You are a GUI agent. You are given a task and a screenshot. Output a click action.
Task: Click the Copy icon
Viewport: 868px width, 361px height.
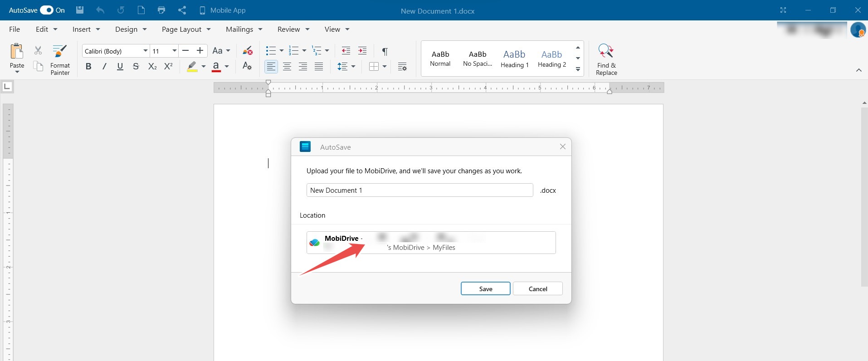pos(38,66)
